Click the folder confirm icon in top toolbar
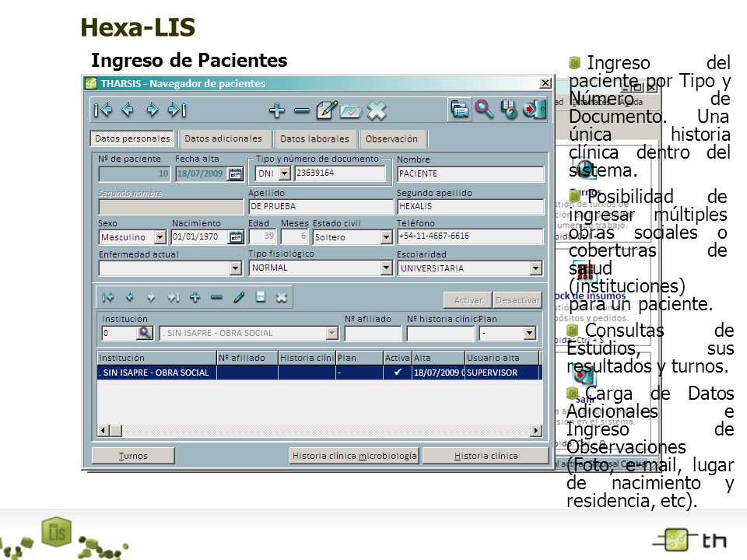This screenshot has height=560, width=747. [352, 111]
